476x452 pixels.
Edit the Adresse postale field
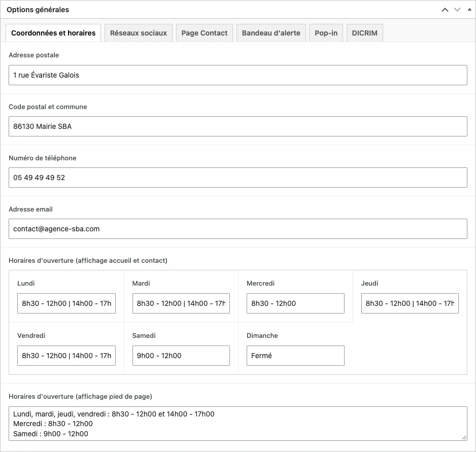pos(238,75)
